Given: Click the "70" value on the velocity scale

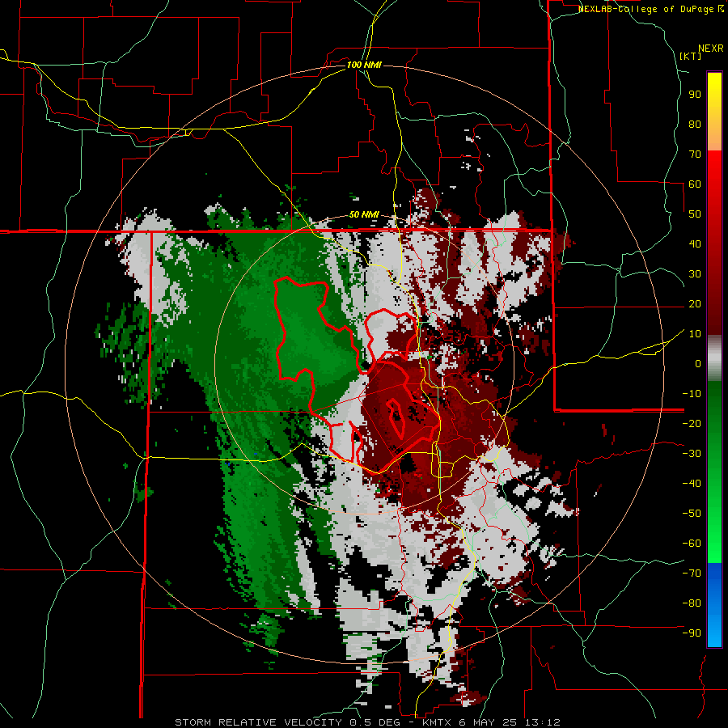Looking at the screenshot, I should coord(695,154).
